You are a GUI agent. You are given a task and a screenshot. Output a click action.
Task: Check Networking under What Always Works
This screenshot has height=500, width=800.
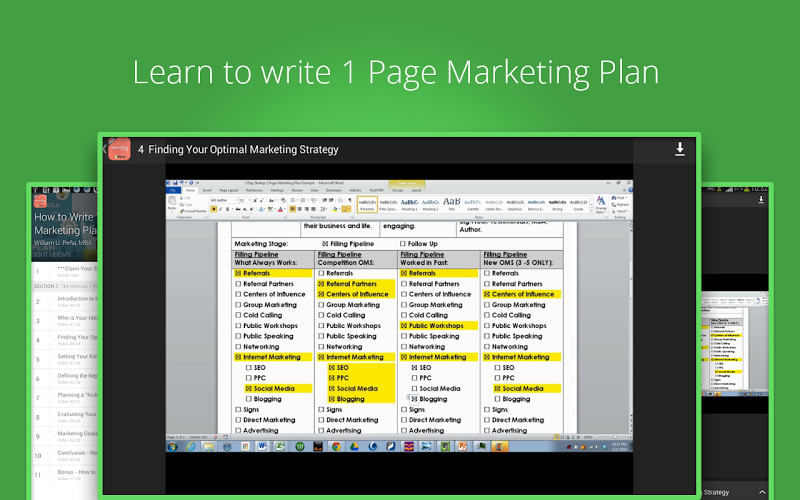click(x=238, y=347)
